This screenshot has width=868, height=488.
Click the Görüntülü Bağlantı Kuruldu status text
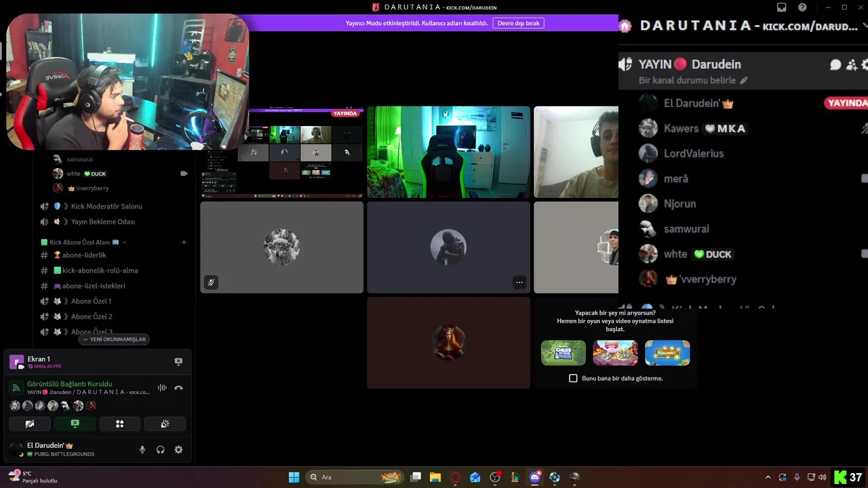pos(69,384)
